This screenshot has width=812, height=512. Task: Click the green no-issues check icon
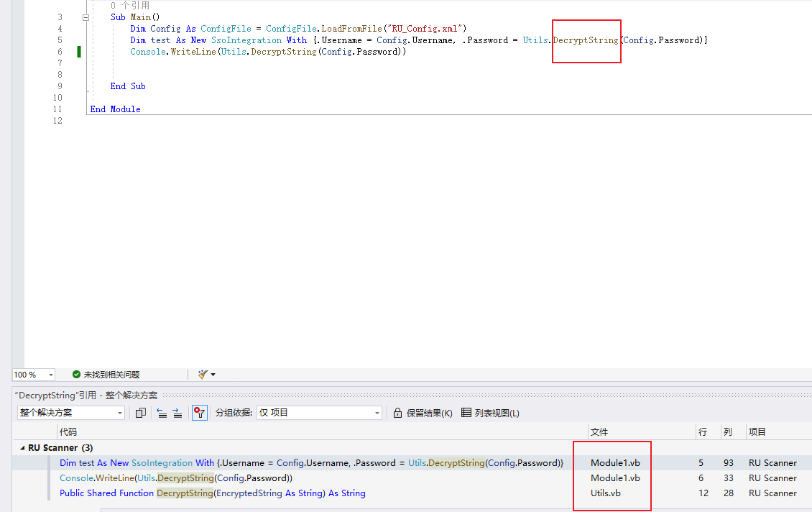tap(76, 374)
